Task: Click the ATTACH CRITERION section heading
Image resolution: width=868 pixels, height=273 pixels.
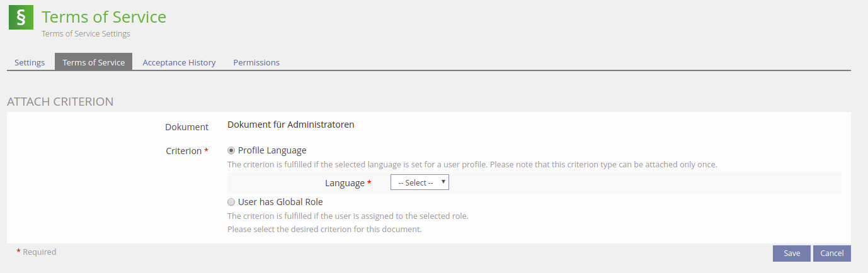Action: pyautogui.click(x=60, y=101)
